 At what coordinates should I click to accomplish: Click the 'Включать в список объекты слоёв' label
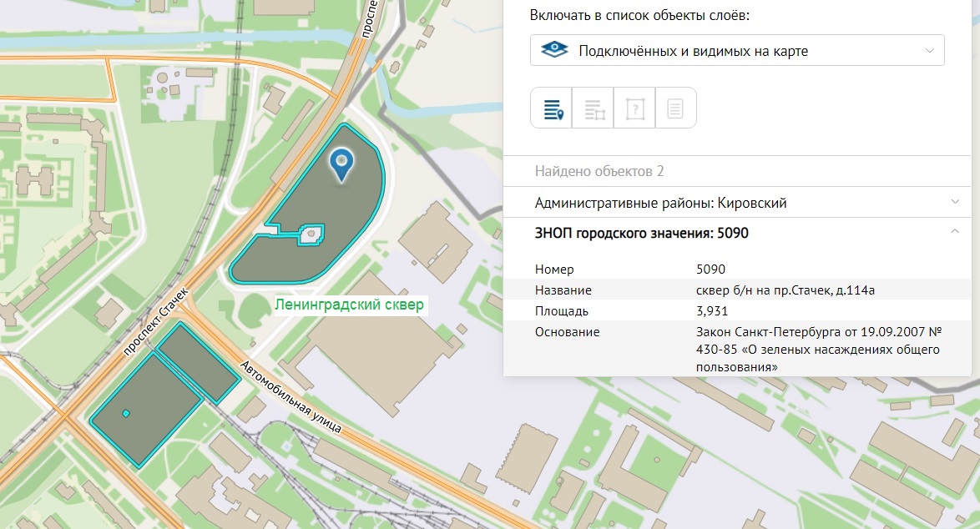point(645,16)
